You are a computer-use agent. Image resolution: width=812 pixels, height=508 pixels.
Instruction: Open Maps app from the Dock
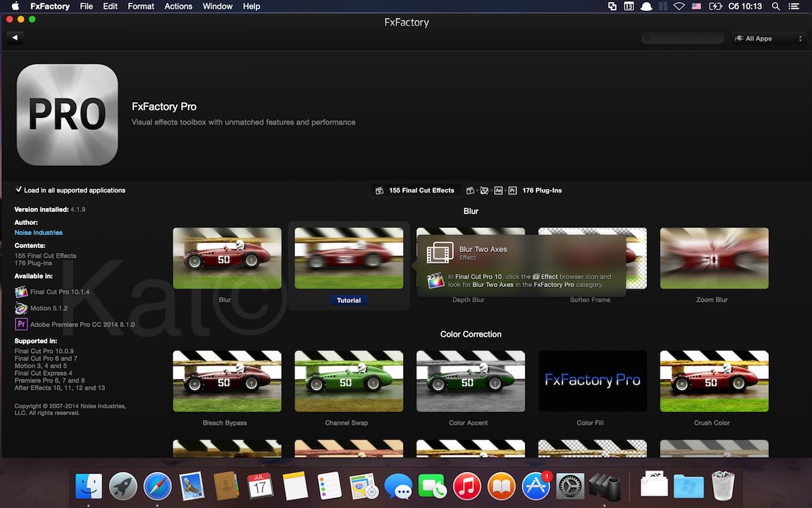coord(364,486)
